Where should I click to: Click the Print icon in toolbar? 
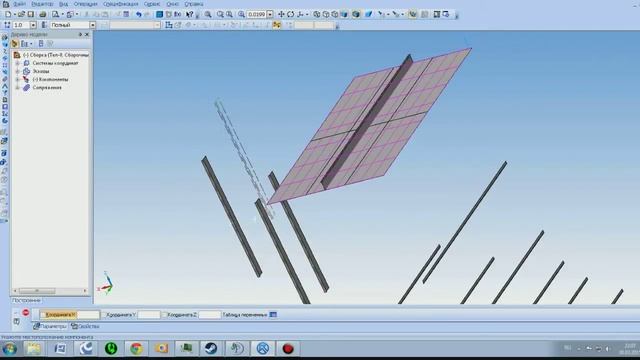pyautogui.click(x=42, y=14)
